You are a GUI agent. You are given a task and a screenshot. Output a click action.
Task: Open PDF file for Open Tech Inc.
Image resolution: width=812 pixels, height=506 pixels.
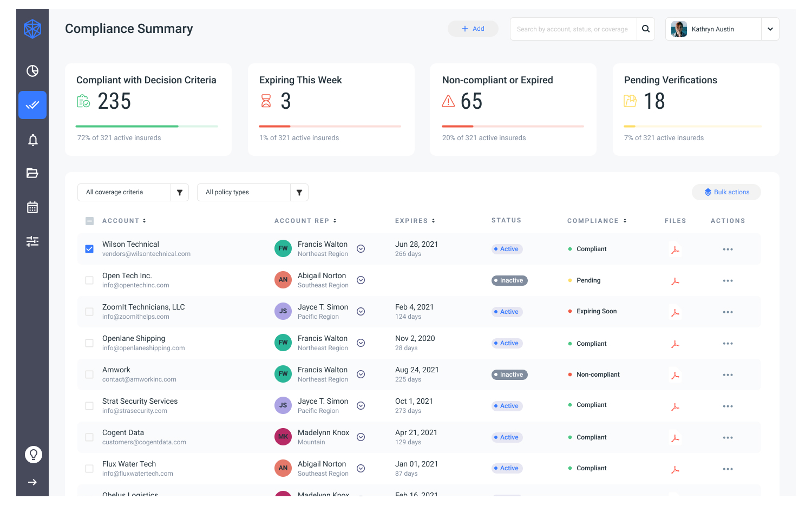click(675, 281)
